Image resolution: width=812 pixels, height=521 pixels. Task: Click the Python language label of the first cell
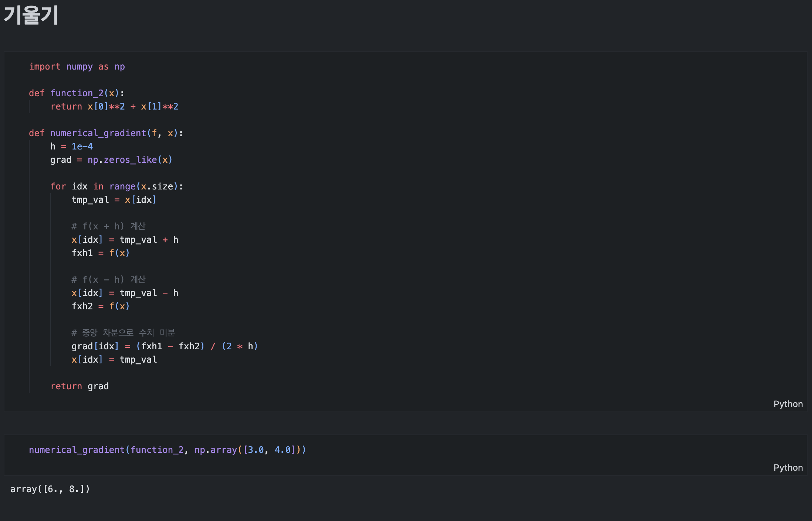(x=788, y=404)
